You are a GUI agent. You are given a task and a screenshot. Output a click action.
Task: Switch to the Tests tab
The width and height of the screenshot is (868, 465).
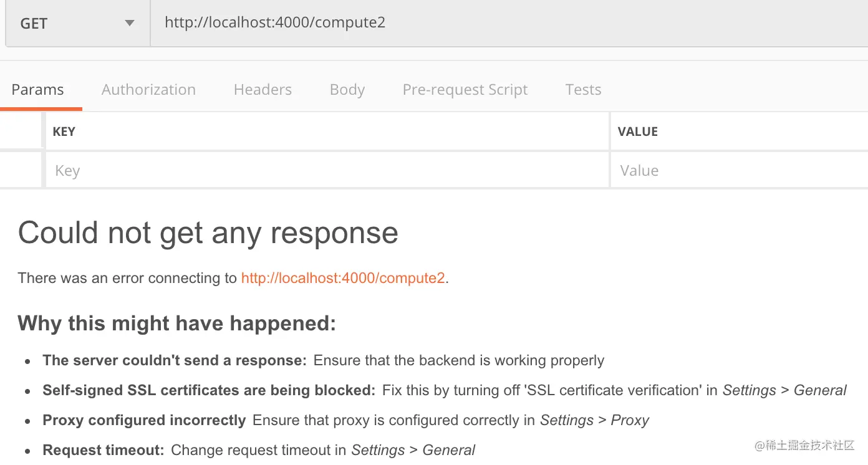click(x=583, y=90)
